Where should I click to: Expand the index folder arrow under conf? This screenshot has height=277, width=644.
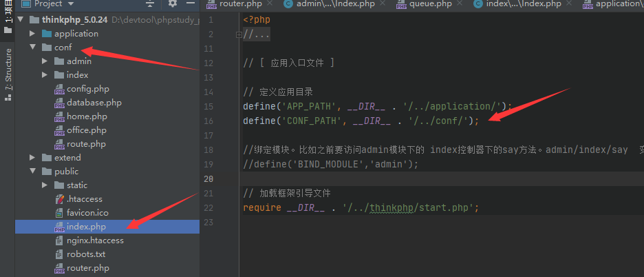[x=45, y=75]
